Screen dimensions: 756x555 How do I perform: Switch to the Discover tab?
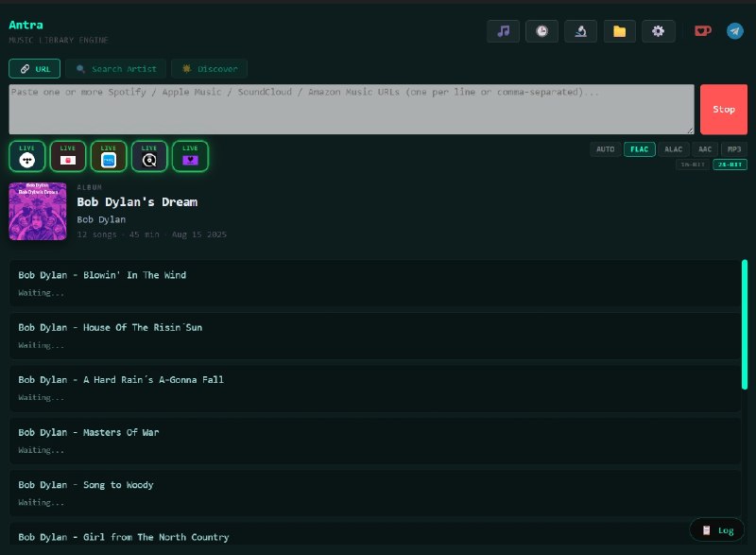click(x=209, y=69)
